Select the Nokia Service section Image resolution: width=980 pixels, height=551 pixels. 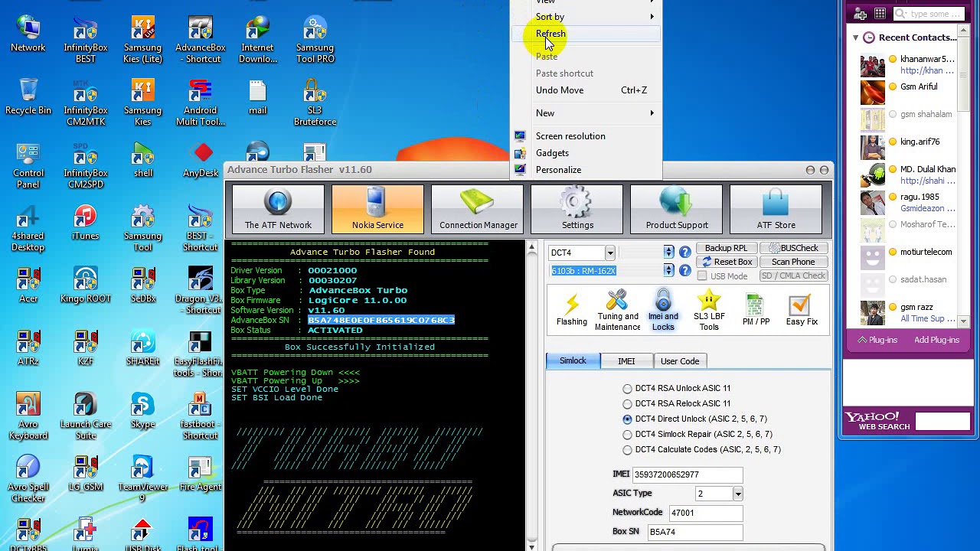point(377,208)
